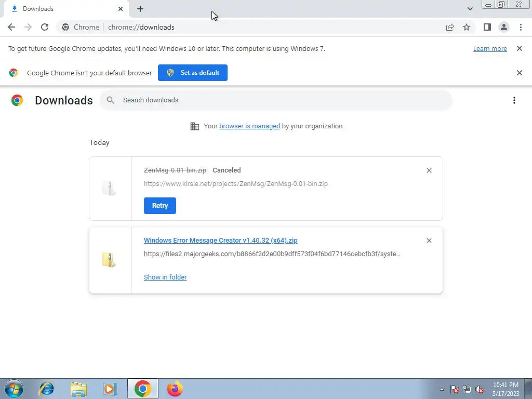
Task: Toggle the side panel icon
Action: point(487,27)
